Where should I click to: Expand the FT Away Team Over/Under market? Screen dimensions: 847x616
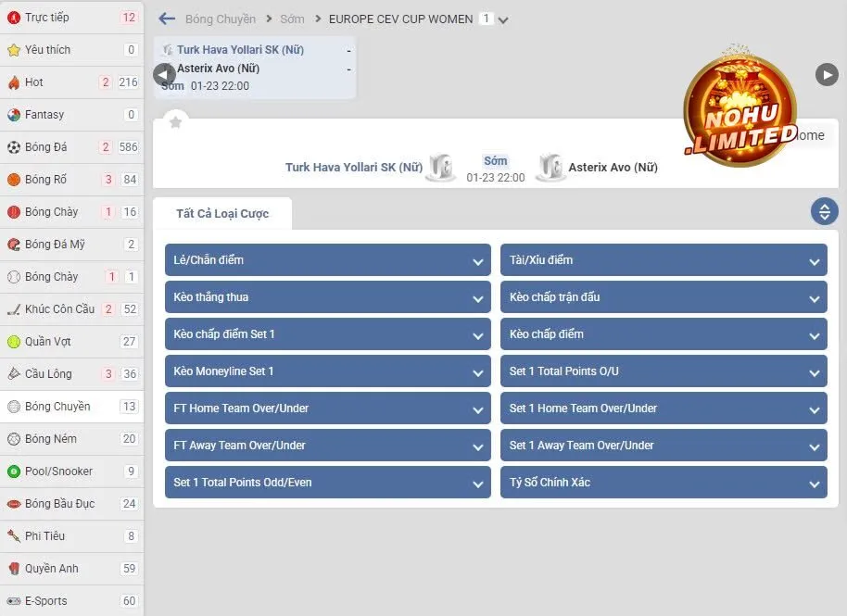pos(328,446)
